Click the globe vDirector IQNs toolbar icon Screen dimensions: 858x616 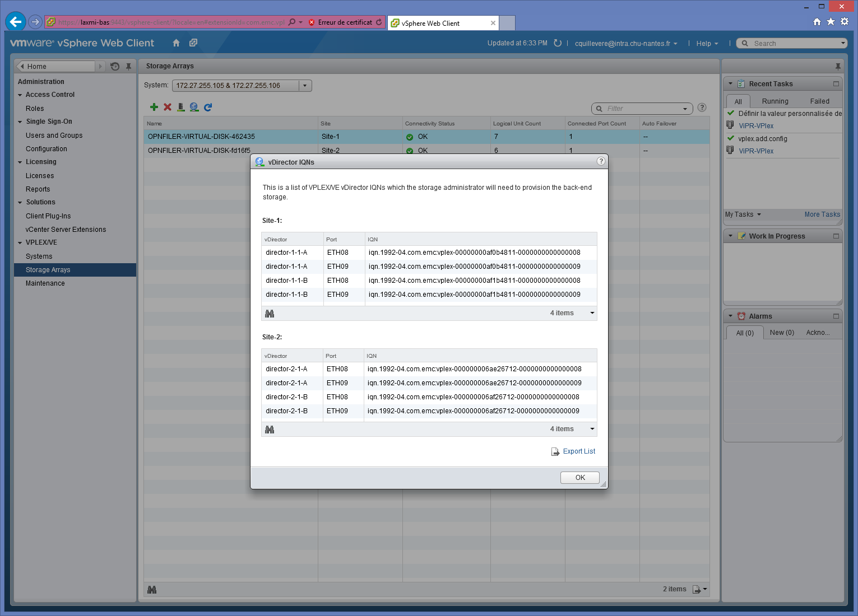click(x=194, y=107)
